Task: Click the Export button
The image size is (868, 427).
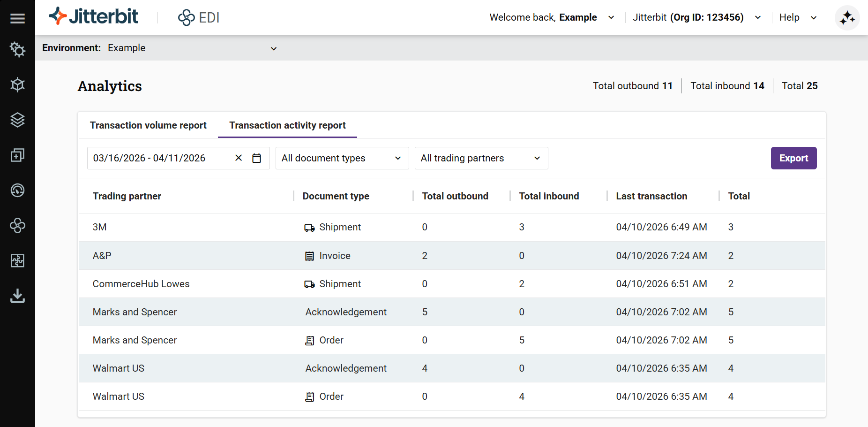Action: (x=794, y=158)
